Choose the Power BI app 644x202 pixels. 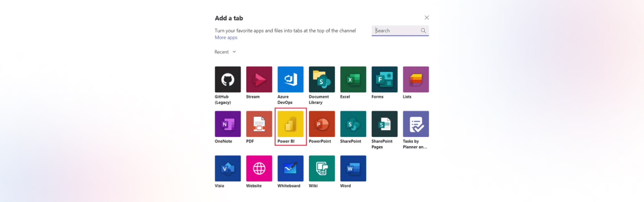pos(290,124)
